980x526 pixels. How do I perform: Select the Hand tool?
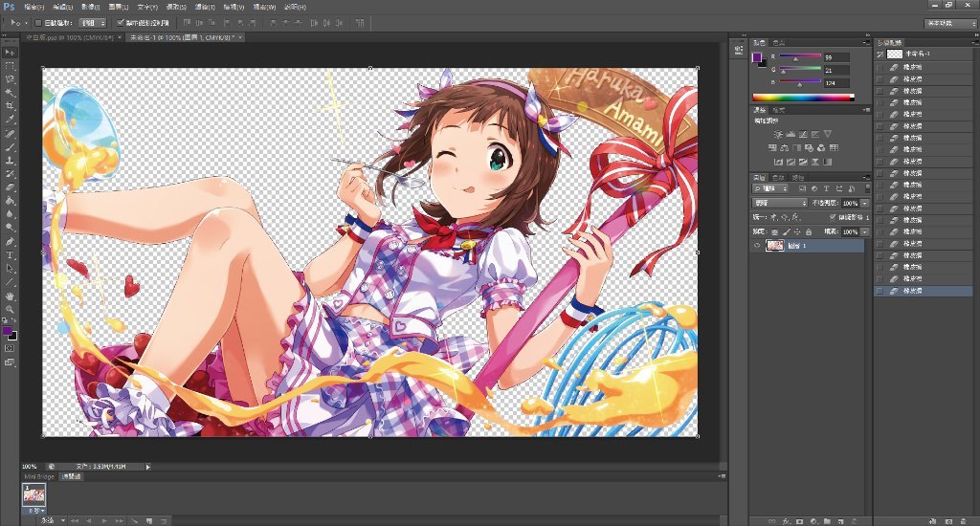point(10,296)
